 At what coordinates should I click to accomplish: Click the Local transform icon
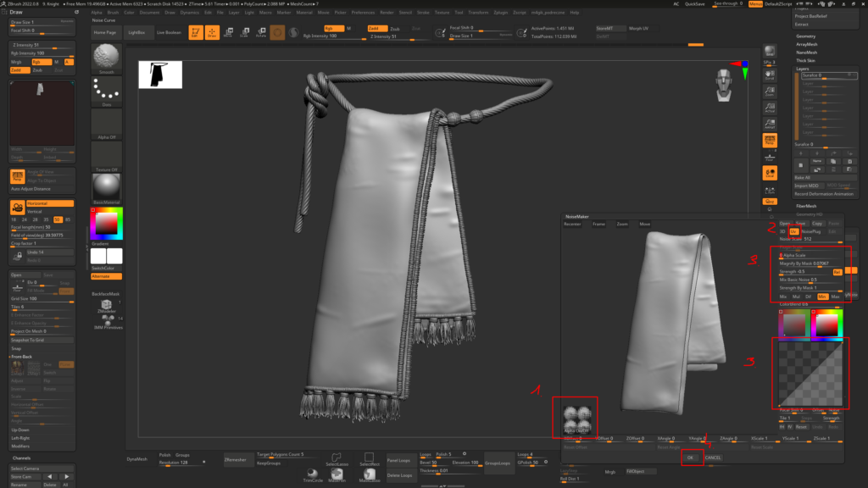770,173
